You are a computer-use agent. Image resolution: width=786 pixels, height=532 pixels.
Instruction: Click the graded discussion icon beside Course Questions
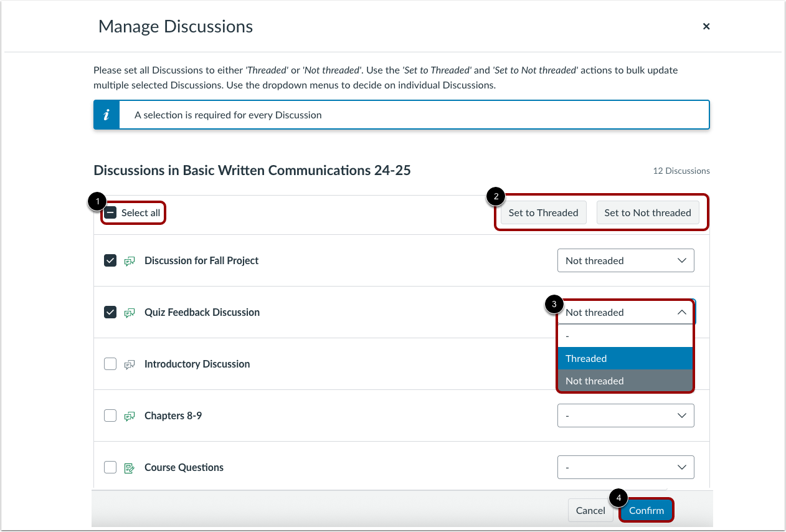point(130,467)
